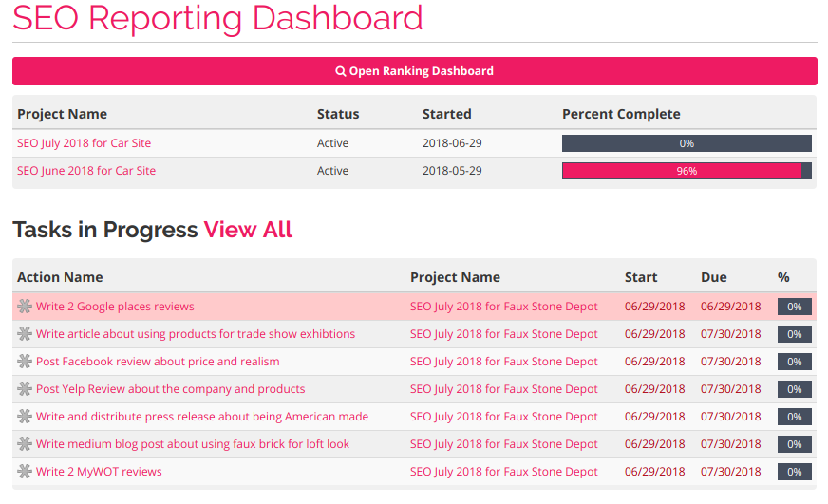Viewport: 828px width, 504px height.
Task: Open Ranking Dashboard button
Action: pyautogui.click(x=415, y=71)
